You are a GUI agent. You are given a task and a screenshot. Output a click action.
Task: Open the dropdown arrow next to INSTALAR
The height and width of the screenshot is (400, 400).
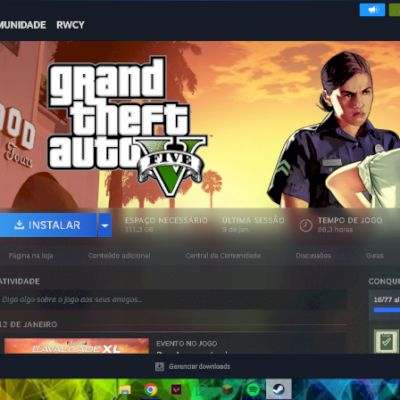(x=105, y=225)
